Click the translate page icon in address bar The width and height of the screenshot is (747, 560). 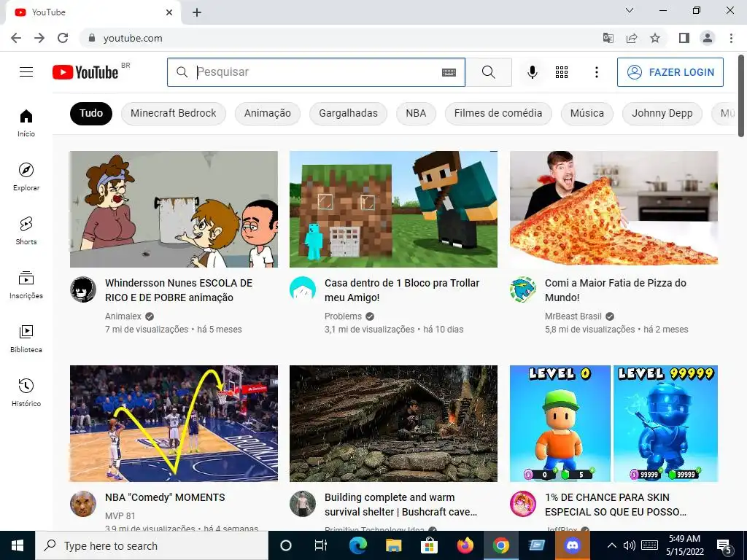[x=608, y=38]
